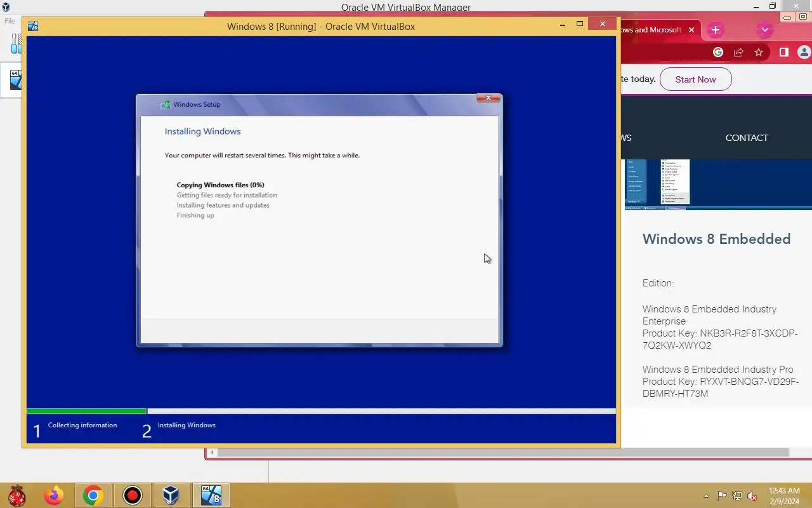Select the 'ows and Microsoft' Chrome tab
The image size is (812, 508).
(650, 30)
